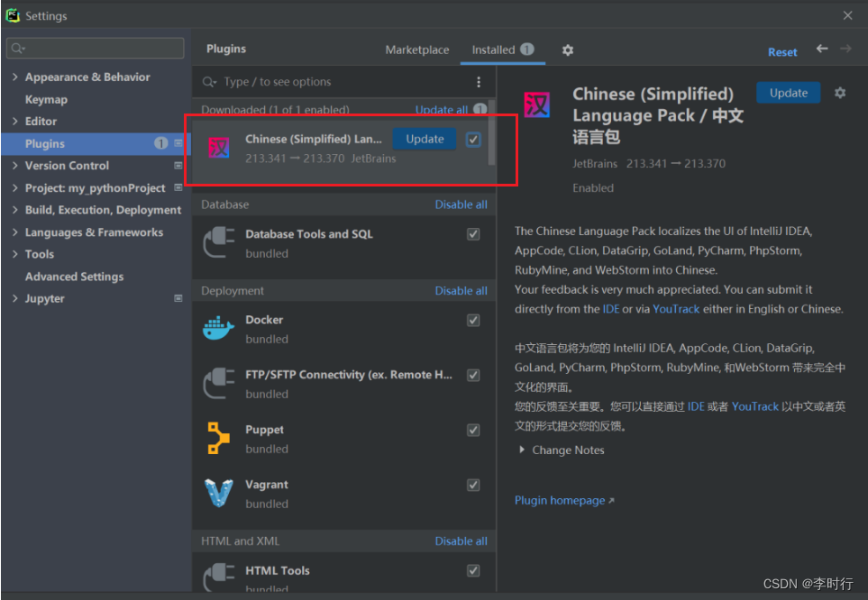
Task: Expand the Change Notes section
Action: click(x=522, y=450)
